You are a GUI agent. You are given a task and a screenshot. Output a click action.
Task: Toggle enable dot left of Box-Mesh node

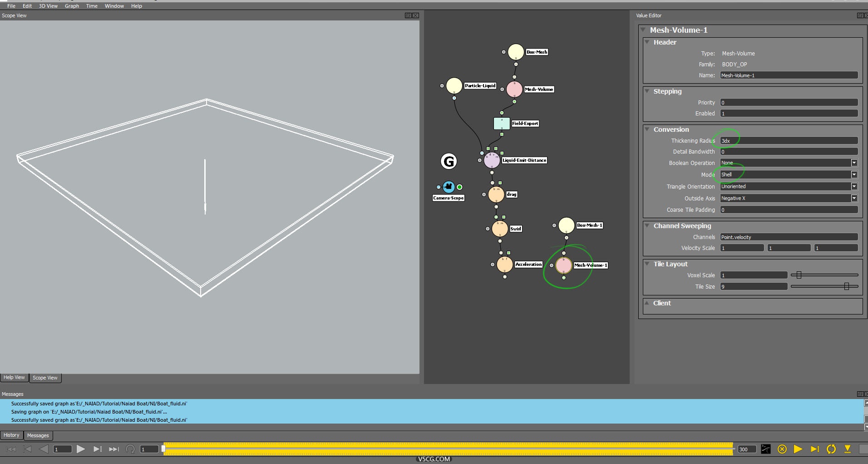(x=503, y=52)
